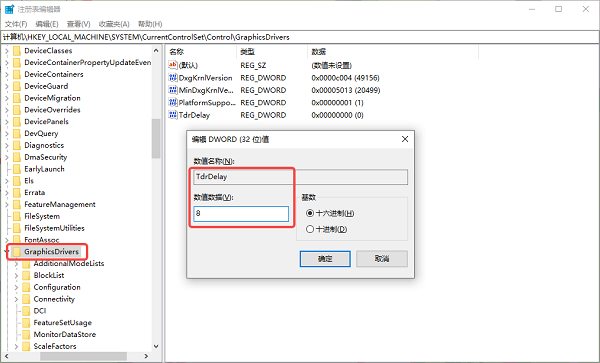Click the (默认) string value icon
This screenshot has height=363, width=600.
click(173, 65)
